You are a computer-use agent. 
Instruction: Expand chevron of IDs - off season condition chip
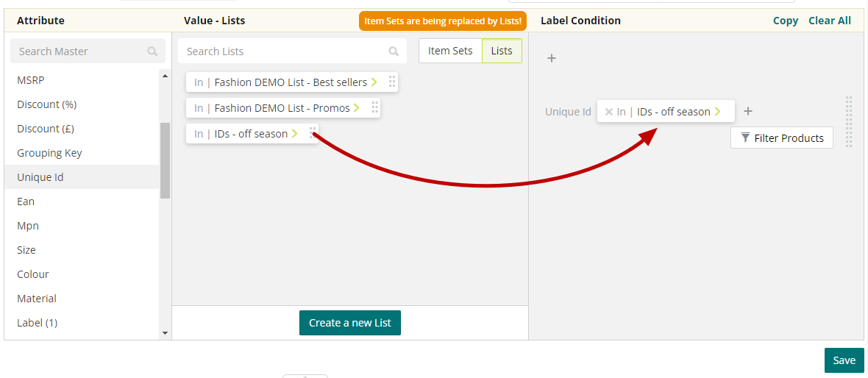point(718,112)
